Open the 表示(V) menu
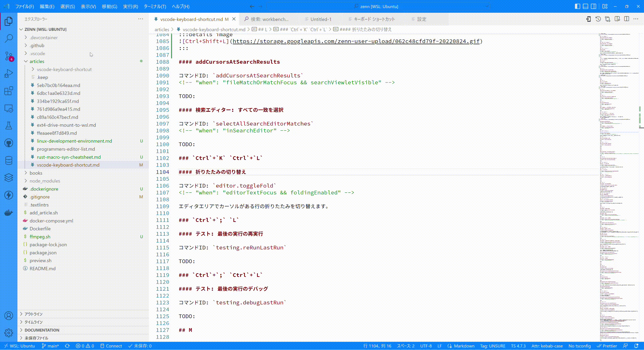Viewport: 644px width, 350px height. click(88, 6)
